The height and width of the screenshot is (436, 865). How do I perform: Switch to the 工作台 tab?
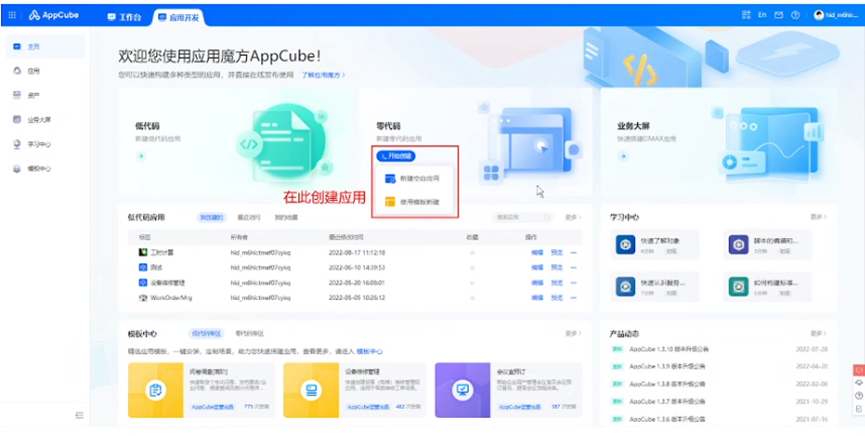tap(125, 17)
